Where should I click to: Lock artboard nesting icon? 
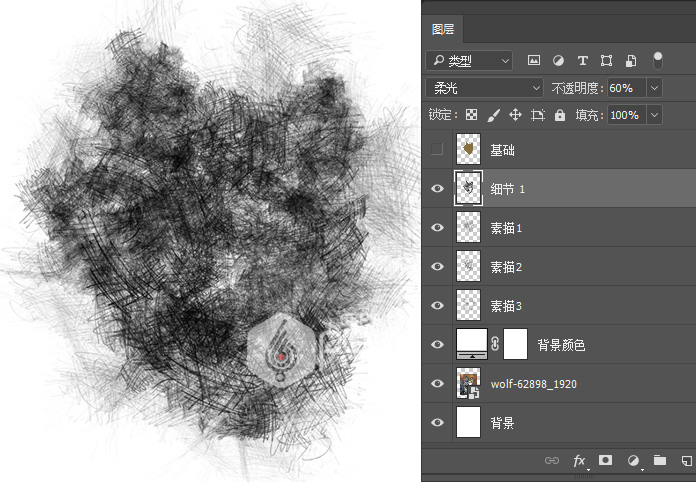click(538, 115)
